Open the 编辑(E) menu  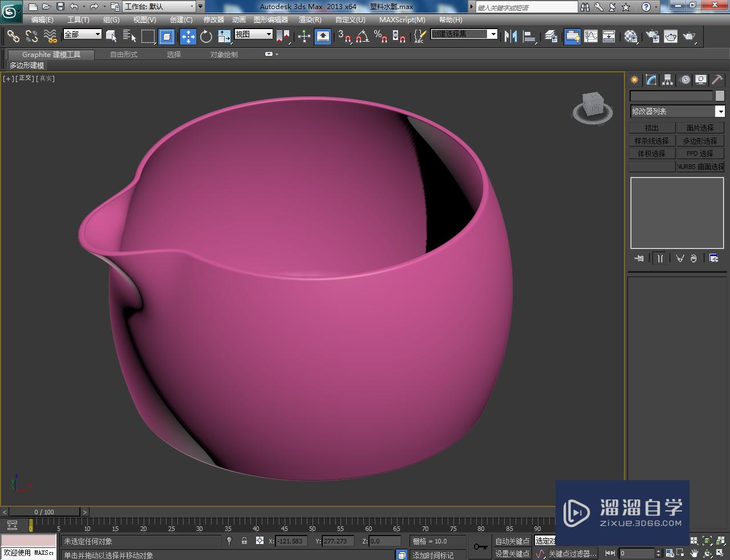(x=42, y=20)
